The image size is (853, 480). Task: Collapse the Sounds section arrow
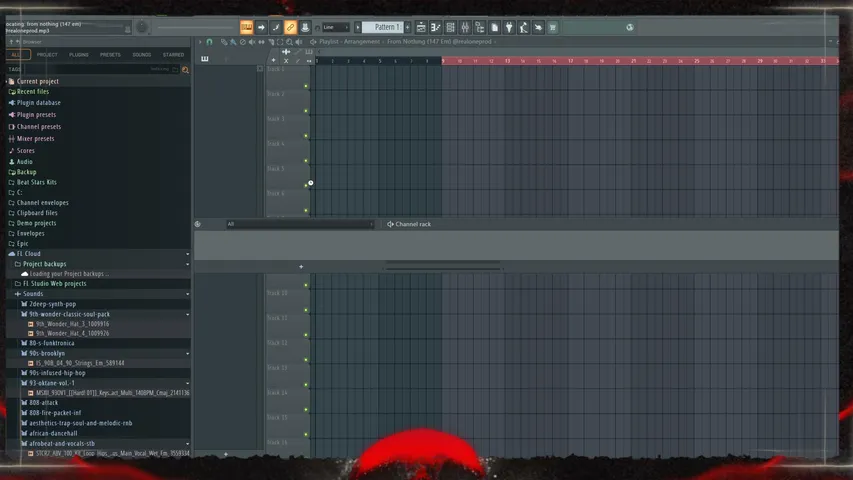(x=188, y=294)
